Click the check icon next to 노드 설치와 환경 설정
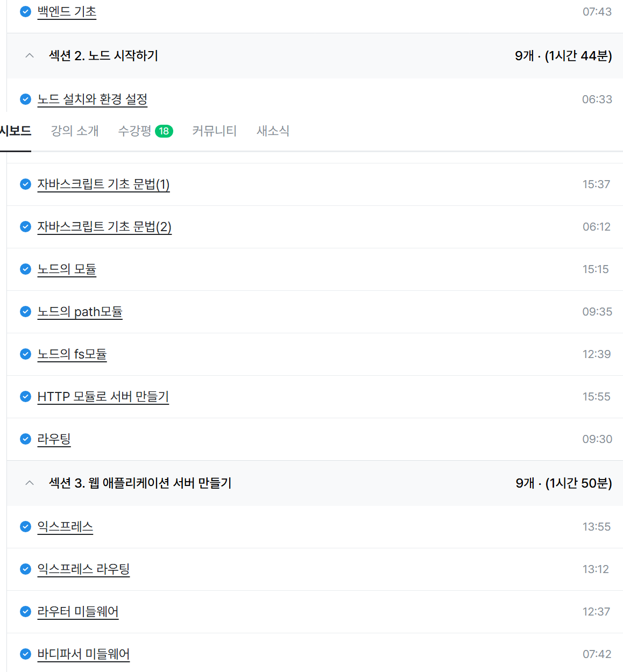This screenshot has height=672, width=623. click(x=25, y=99)
